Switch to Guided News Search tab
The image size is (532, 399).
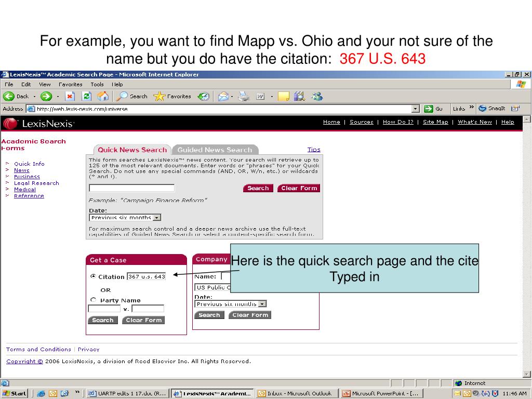tap(215, 150)
